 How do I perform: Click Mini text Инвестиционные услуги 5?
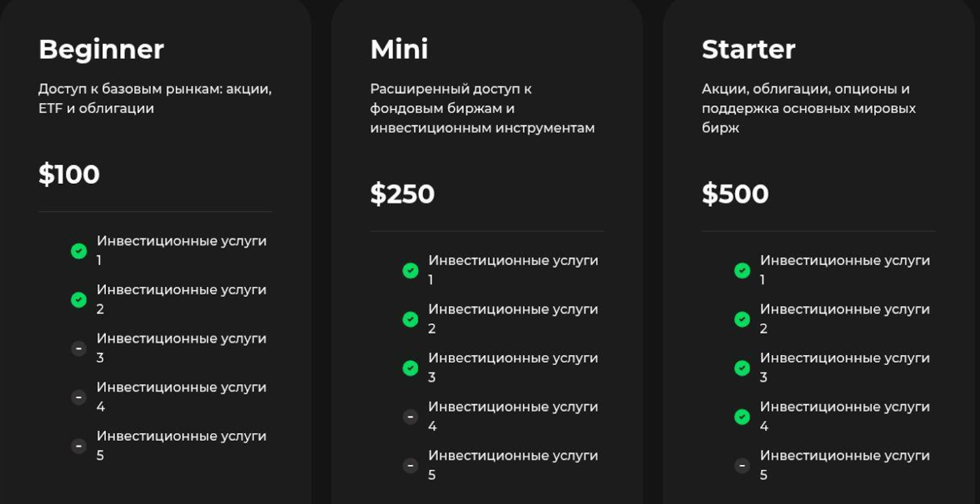pyautogui.click(x=513, y=465)
